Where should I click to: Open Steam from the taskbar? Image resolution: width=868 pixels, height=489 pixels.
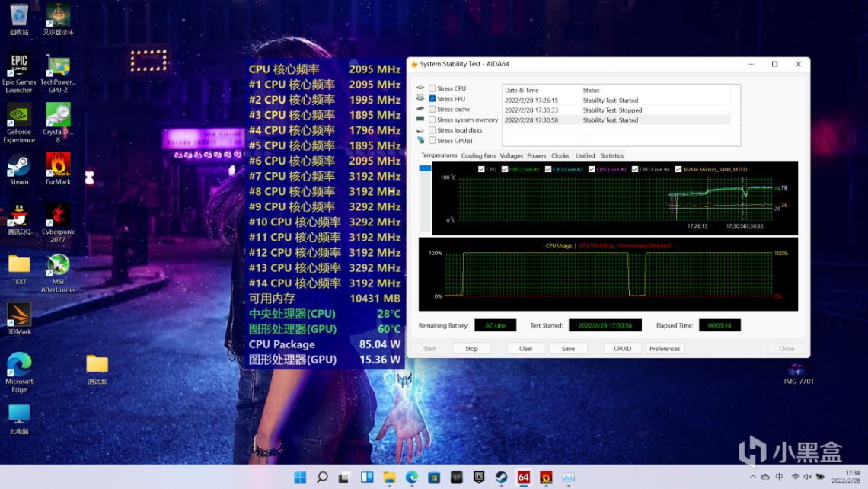501,478
